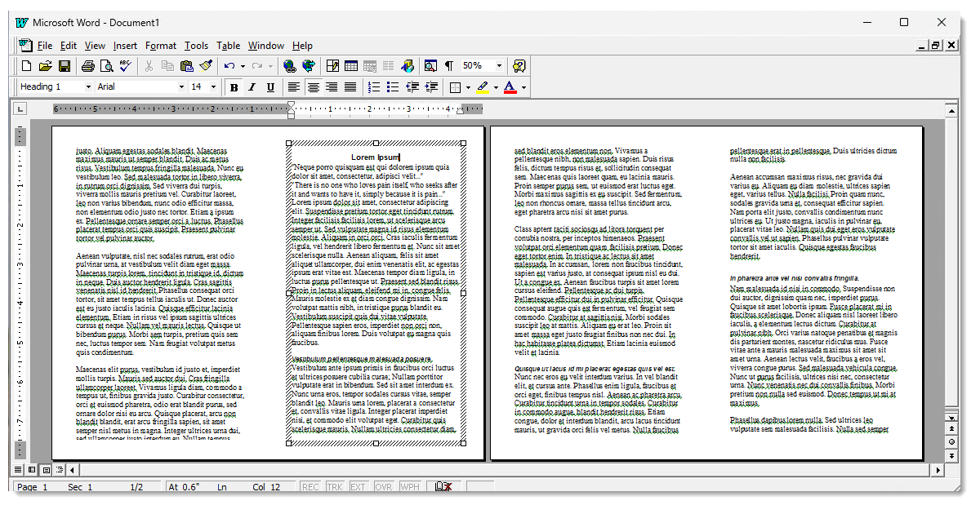This screenshot has width=980, height=514.
Task: Apply the red font color
Action: (x=510, y=87)
